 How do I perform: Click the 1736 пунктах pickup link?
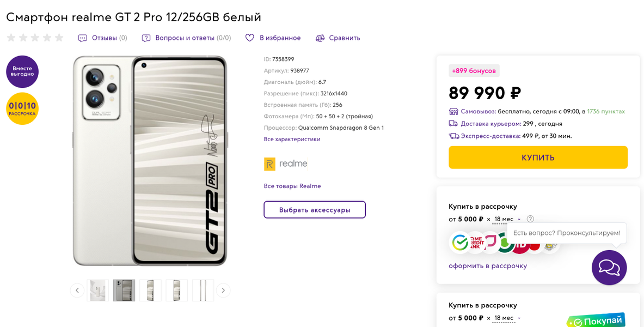click(x=606, y=111)
